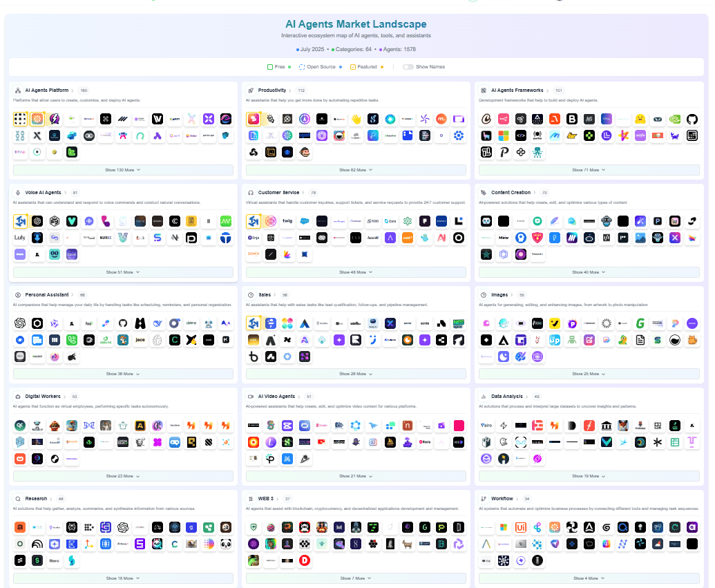The width and height of the screenshot is (715, 588).
Task: Open the Voice AI Agents category heading
Action: [44, 193]
